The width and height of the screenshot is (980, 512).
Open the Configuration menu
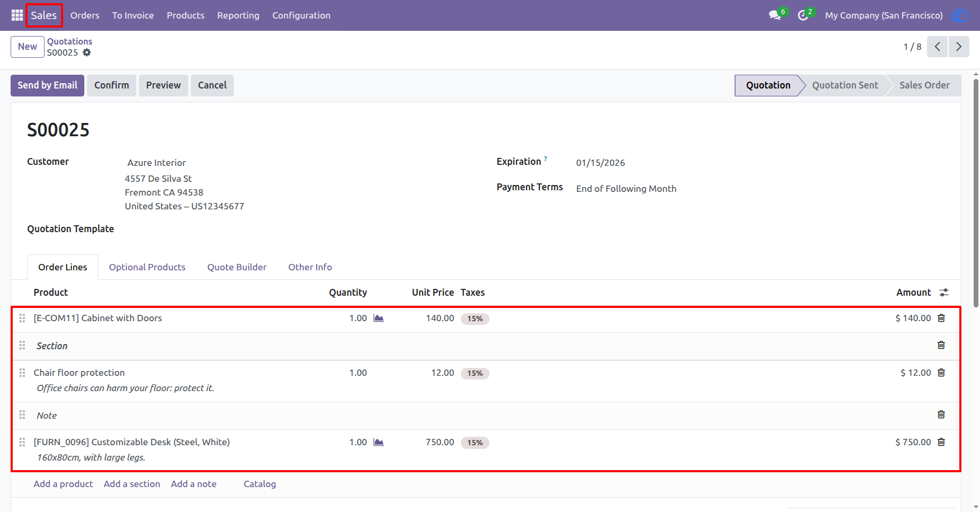(301, 15)
